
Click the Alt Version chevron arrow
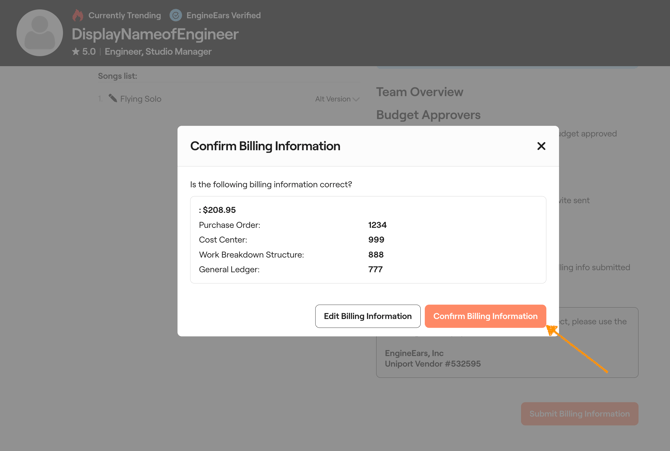click(356, 99)
